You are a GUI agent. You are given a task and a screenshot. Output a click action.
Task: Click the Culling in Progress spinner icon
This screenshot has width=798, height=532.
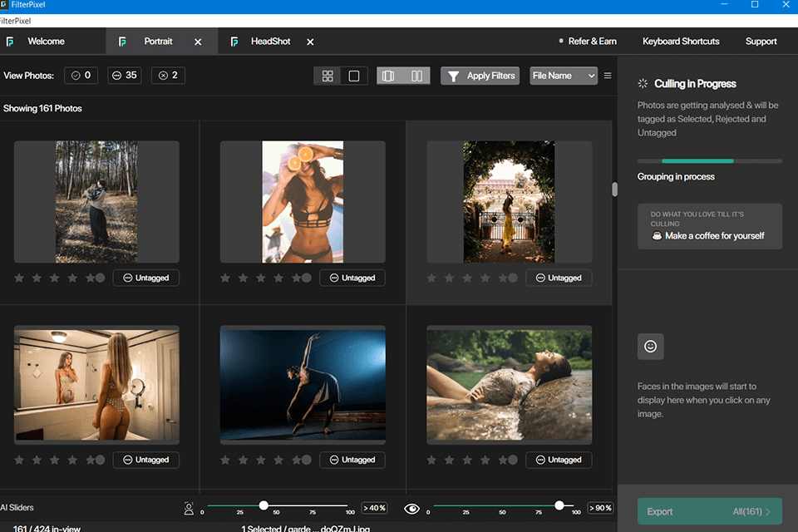643,83
